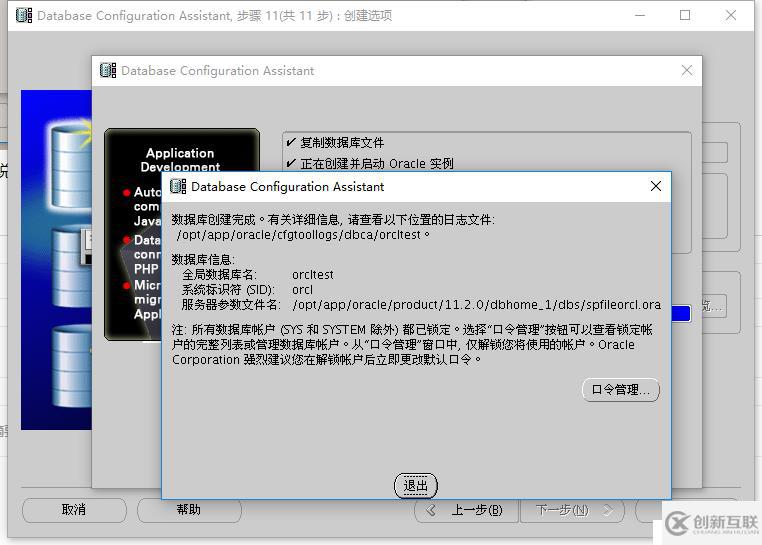This screenshot has height=545, width=762.
Task: Click the checkmark beside 复制数据库文件
Action: (291, 142)
